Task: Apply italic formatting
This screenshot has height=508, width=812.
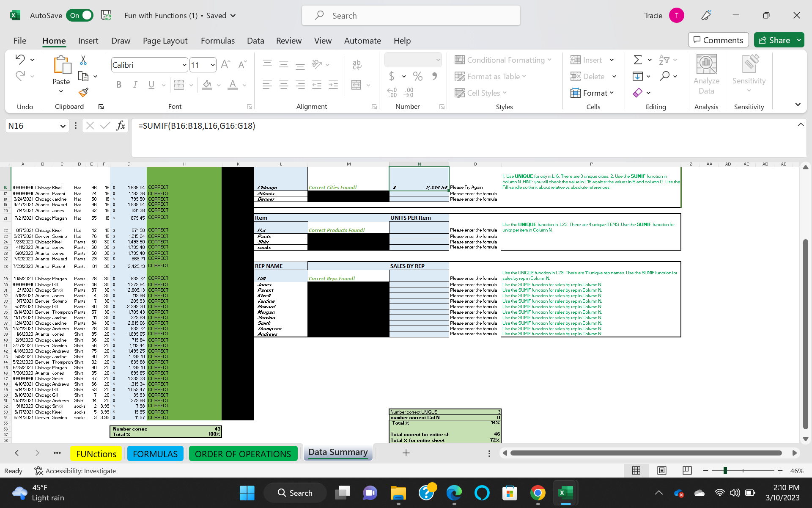Action: (x=135, y=85)
